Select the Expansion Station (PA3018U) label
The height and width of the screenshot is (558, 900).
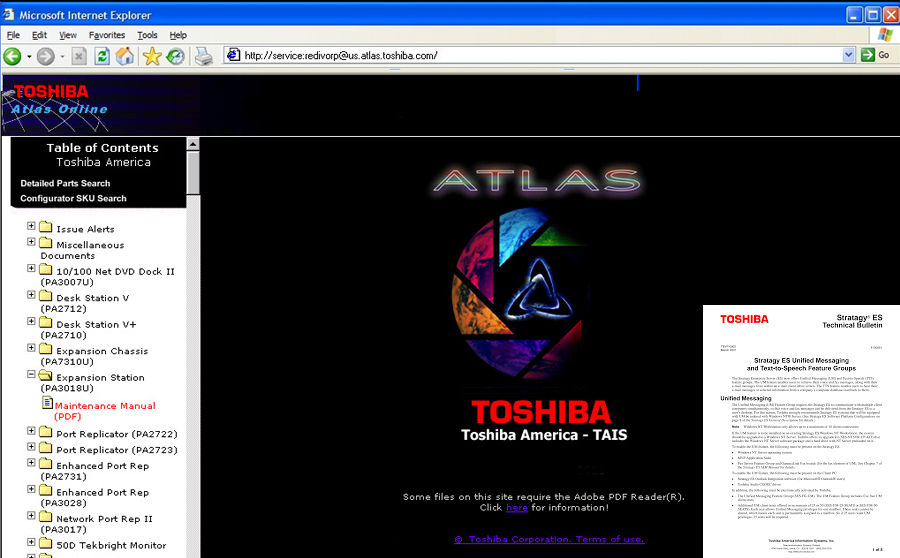point(92,383)
